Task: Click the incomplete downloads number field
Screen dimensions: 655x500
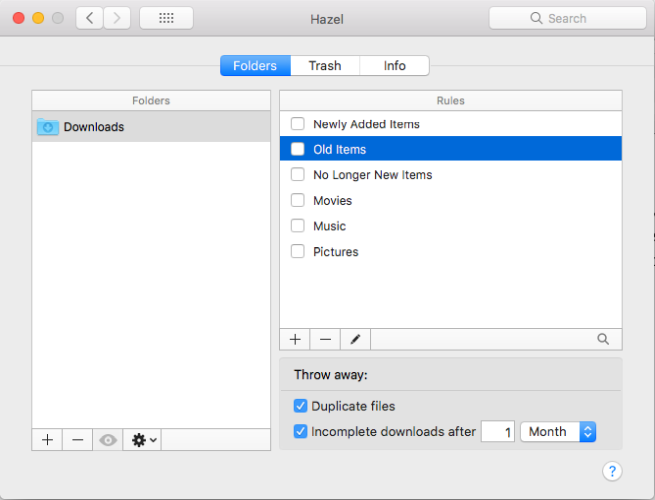Action: click(x=498, y=431)
